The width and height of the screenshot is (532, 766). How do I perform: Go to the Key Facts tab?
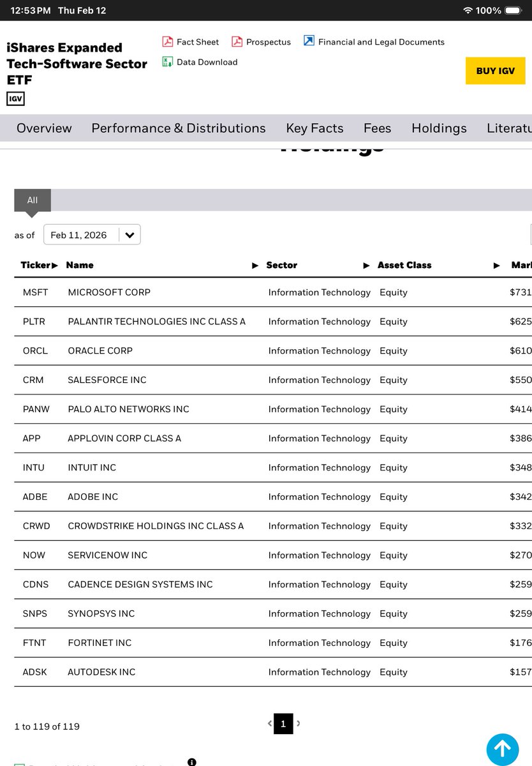pyautogui.click(x=314, y=128)
